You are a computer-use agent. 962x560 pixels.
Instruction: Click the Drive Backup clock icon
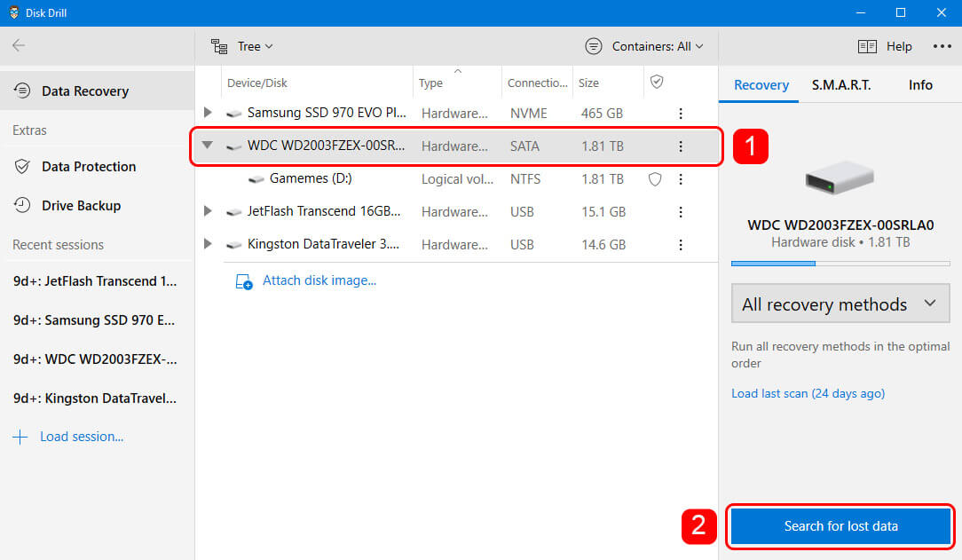pyautogui.click(x=22, y=206)
